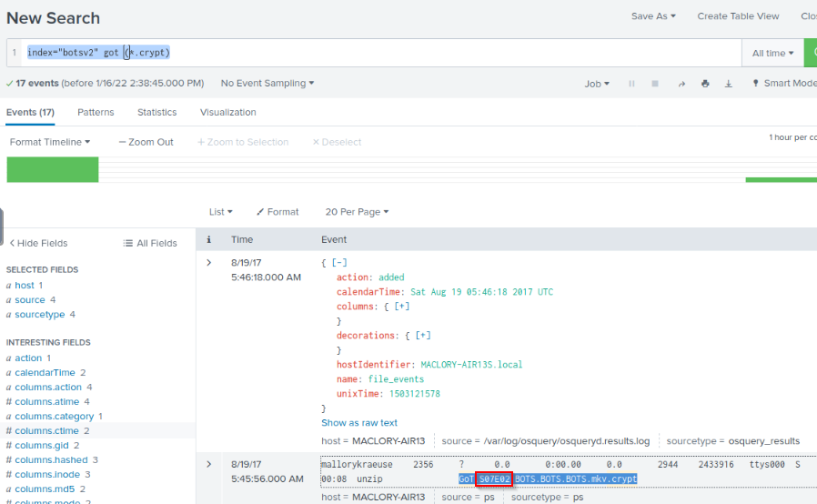The image size is (817, 504).
Task: Select the columns.inode field
Action: point(47,475)
